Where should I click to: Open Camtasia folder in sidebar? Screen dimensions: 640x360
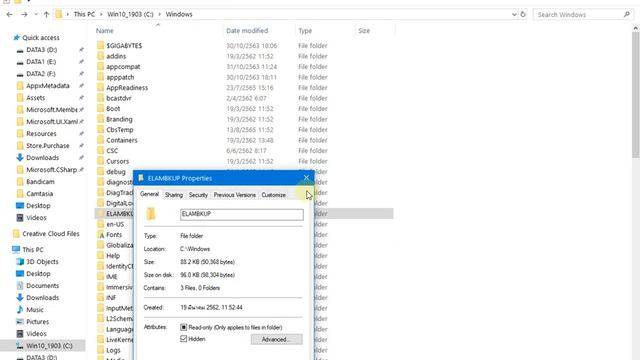tap(40, 194)
